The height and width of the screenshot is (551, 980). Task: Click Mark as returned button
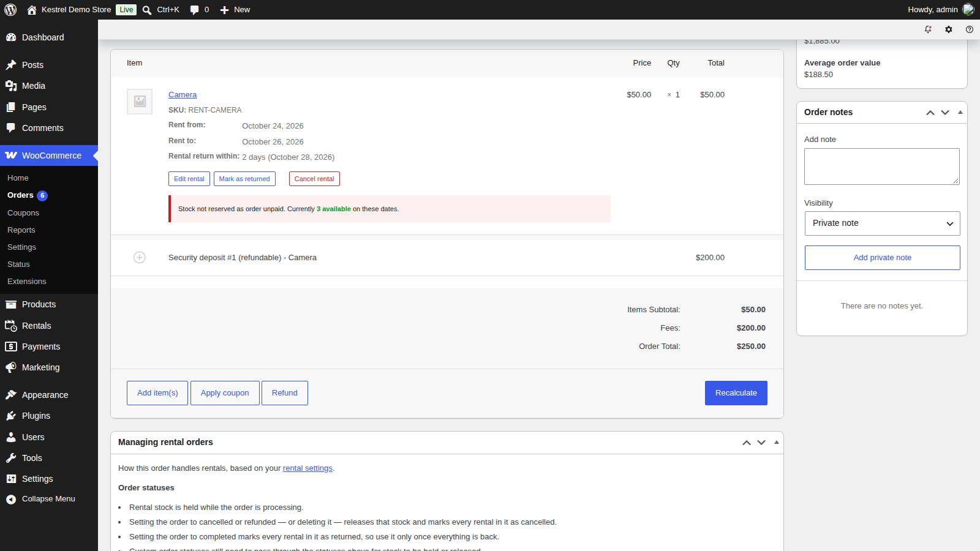[244, 179]
